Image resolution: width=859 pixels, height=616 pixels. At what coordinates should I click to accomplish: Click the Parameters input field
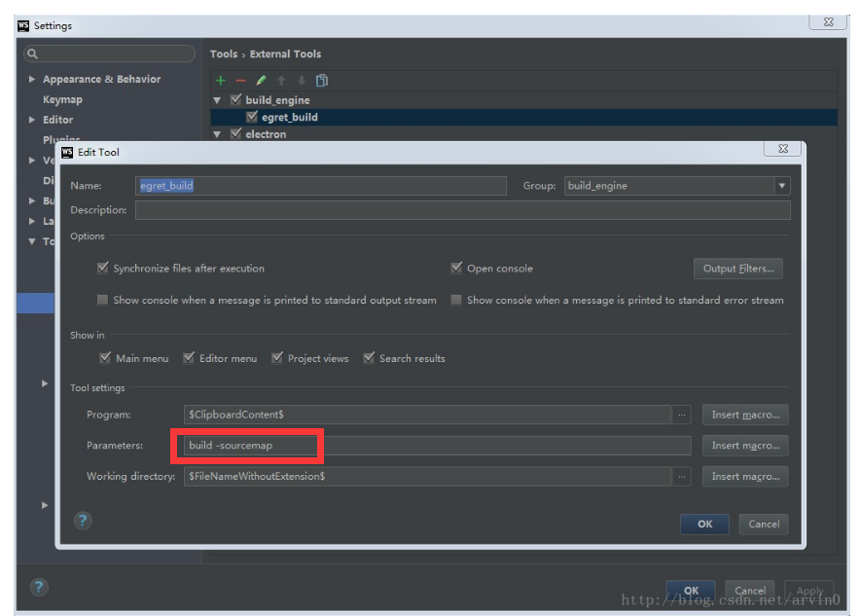(437, 446)
